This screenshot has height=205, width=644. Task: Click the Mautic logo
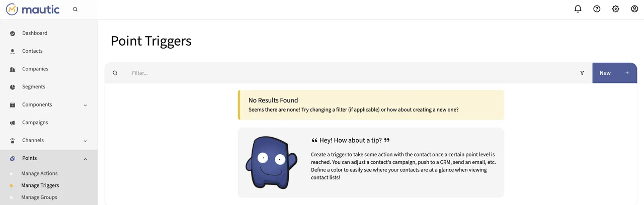[33, 9]
